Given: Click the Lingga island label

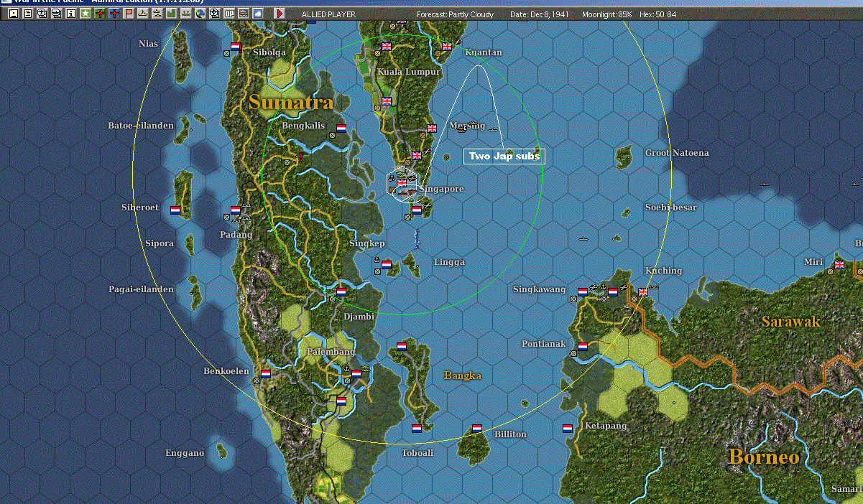Looking at the screenshot, I should (x=449, y=262).
